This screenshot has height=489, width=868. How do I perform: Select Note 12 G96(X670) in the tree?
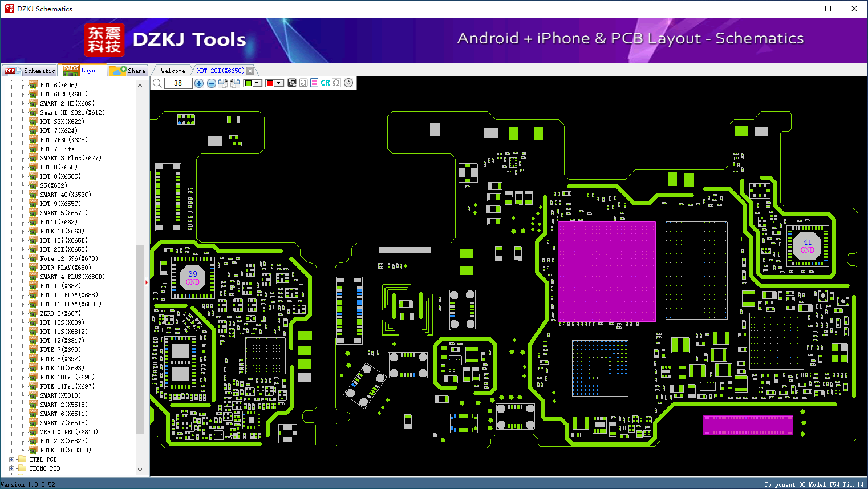point(69,258)
